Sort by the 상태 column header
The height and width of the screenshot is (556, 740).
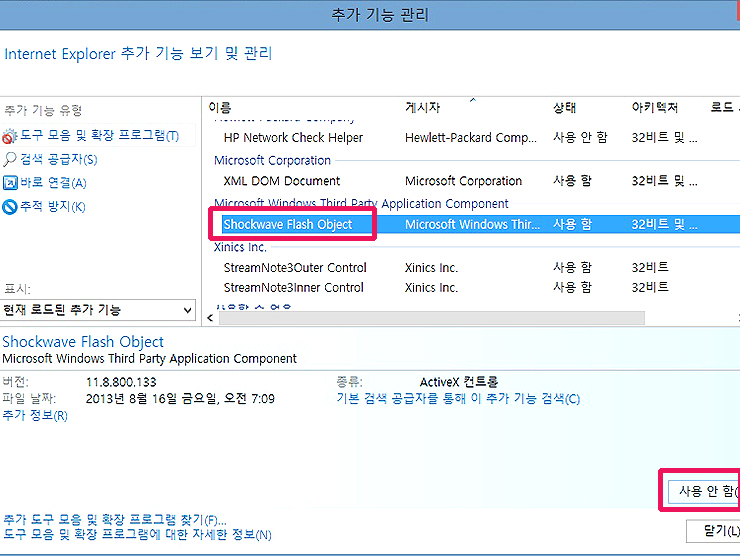pyautogui.click(x=564, y=108)
